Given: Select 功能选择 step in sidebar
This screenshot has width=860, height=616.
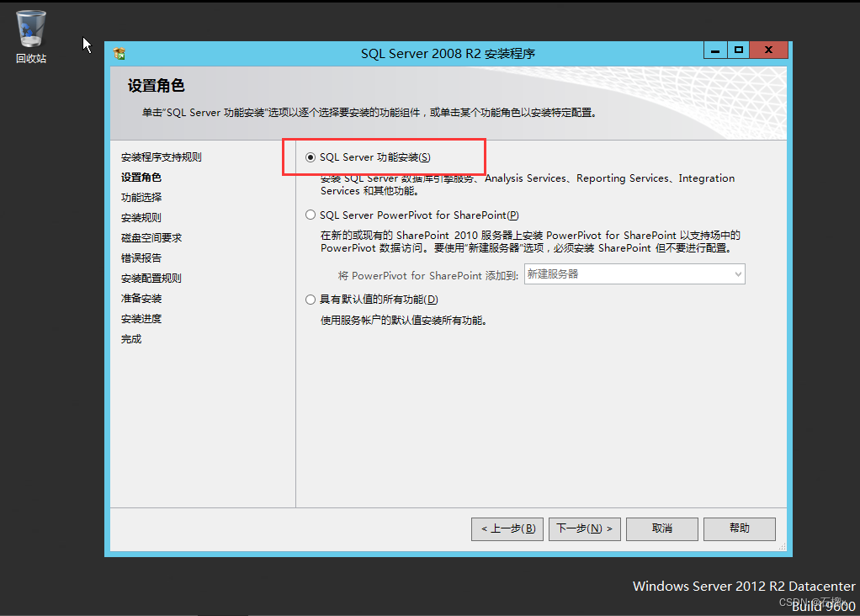Looking at the screenshot, I should 141,198.
